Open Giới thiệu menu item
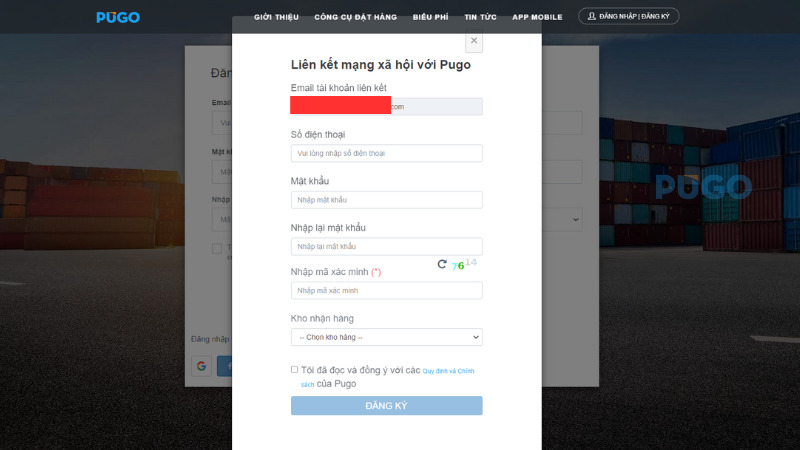This screenshot has height=450, width=800. point(277,17)
